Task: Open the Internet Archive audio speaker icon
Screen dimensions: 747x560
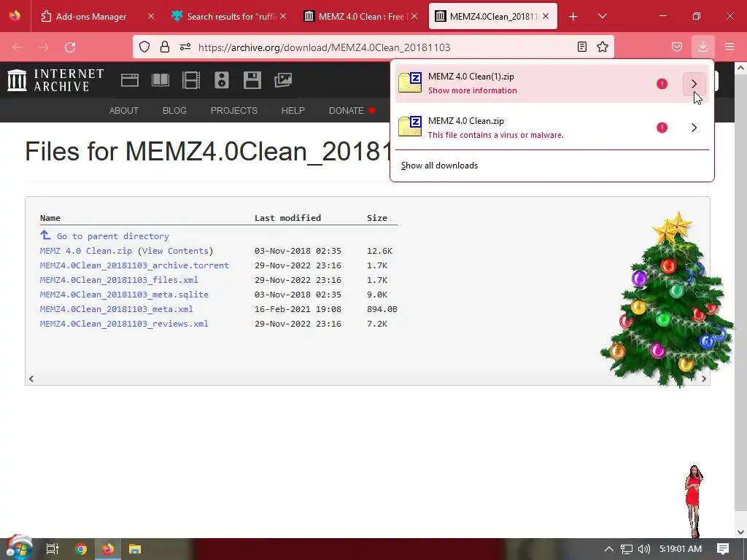Action: click(222, 80)
